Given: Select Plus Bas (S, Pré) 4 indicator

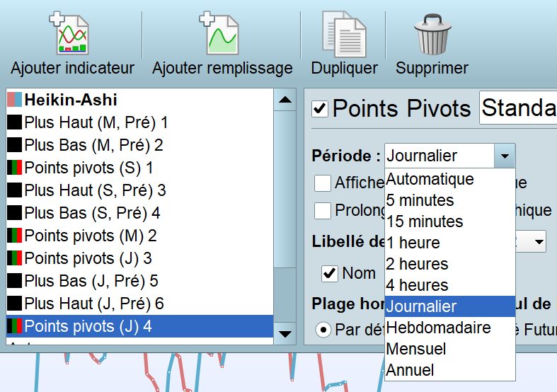Looking at the screenshot, I should point(92,213).
